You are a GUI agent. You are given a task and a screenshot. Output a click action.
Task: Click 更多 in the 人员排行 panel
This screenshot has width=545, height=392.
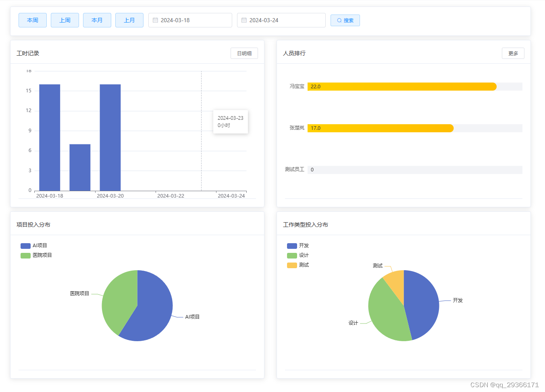pos(513,53)
